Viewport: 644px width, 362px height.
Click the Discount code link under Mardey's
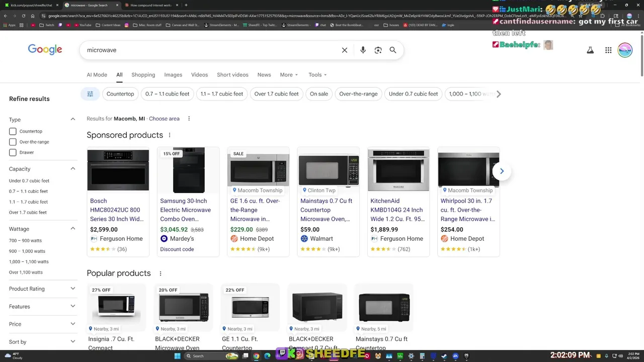177,249
